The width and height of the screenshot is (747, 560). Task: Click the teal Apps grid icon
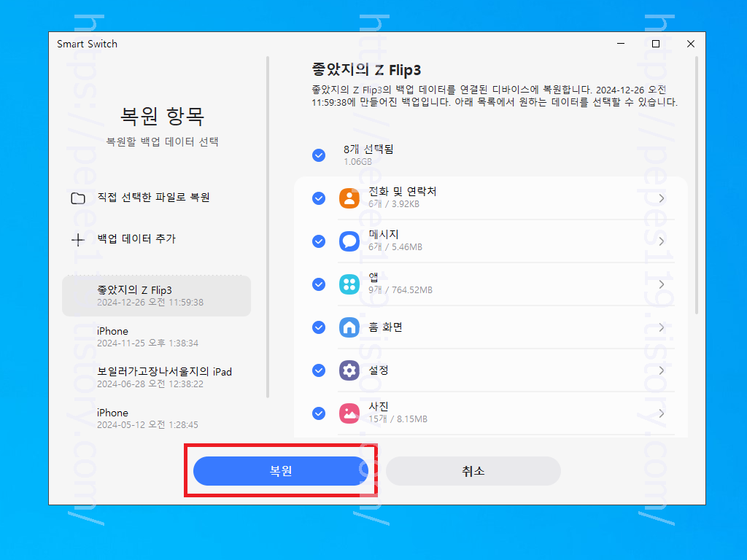tap(349, 284)
